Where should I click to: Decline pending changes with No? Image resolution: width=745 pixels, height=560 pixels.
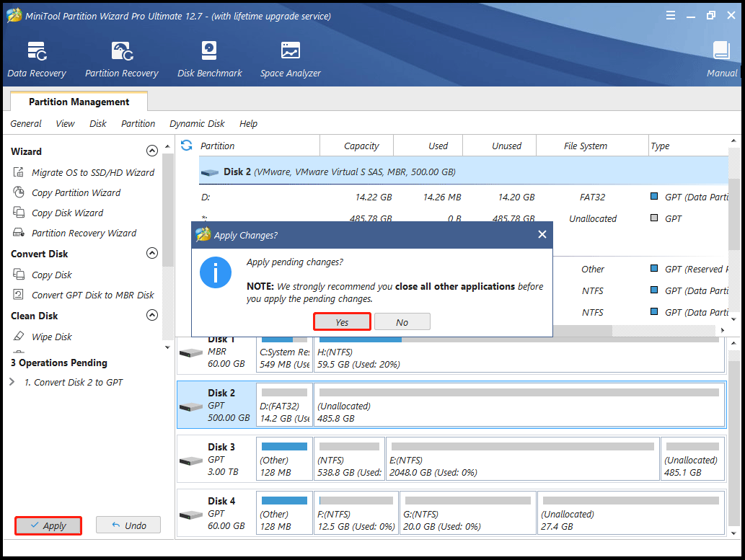click(x=402, y=321)
